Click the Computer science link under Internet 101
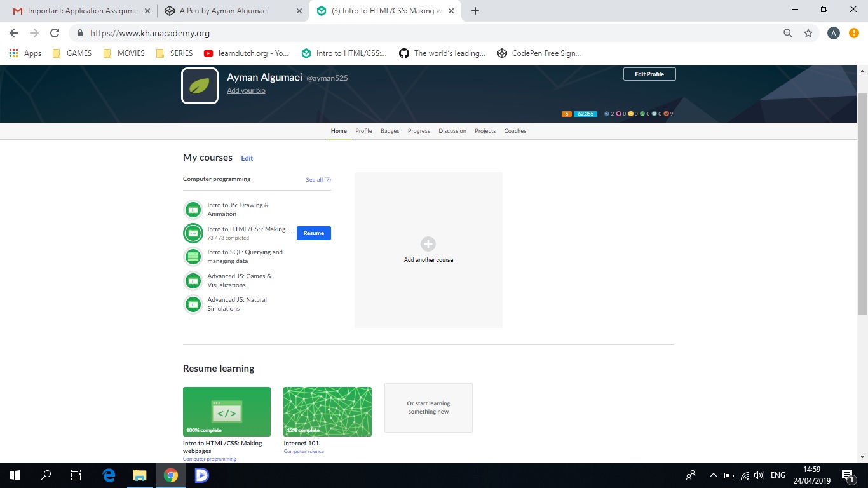The width and height of the screenshot is (868, 488). point(304,451)
